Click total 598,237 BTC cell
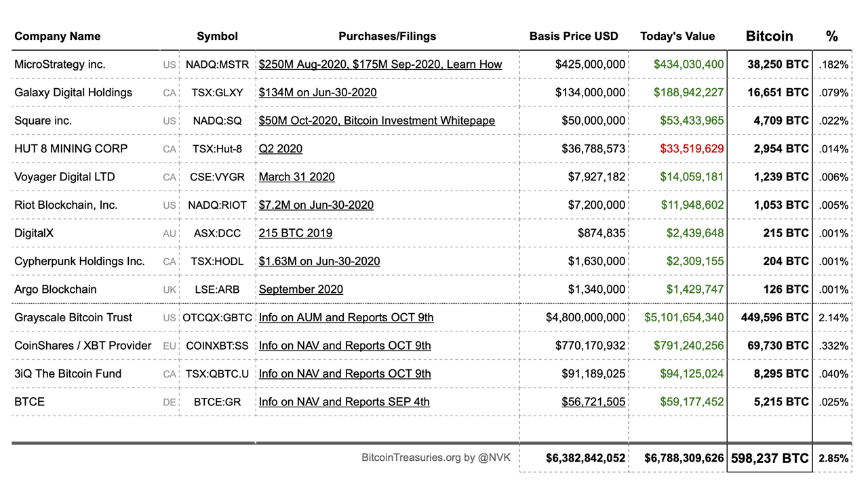The image size is (868, 488). [x=770, y=458]
